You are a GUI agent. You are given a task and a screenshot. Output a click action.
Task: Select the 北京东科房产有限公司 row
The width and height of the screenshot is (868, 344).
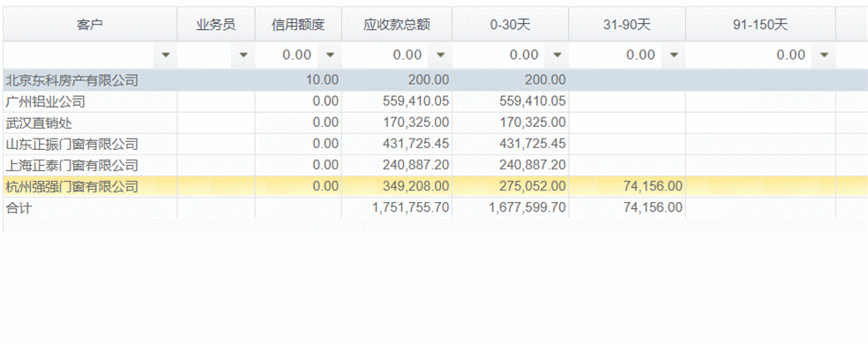click(435, 80)
